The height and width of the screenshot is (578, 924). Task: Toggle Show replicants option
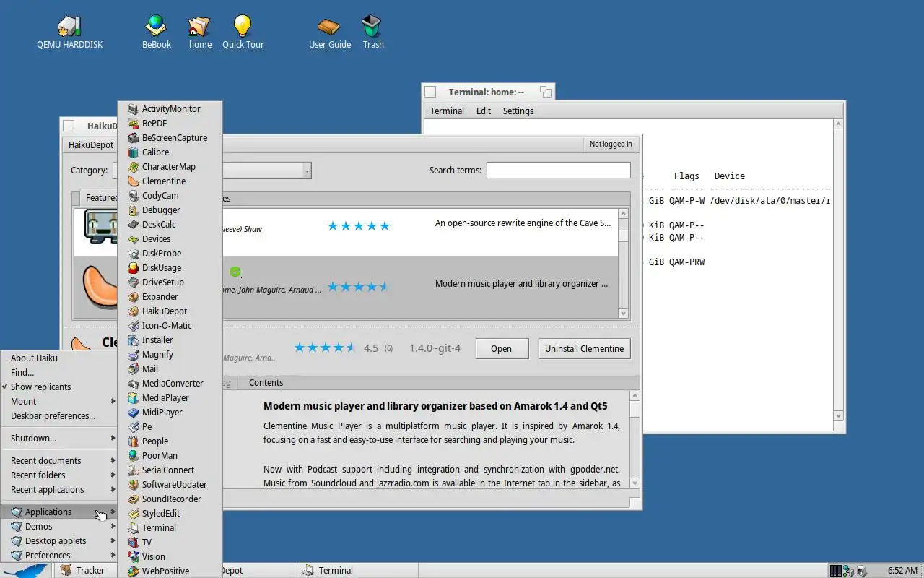[x=59, y=387]
